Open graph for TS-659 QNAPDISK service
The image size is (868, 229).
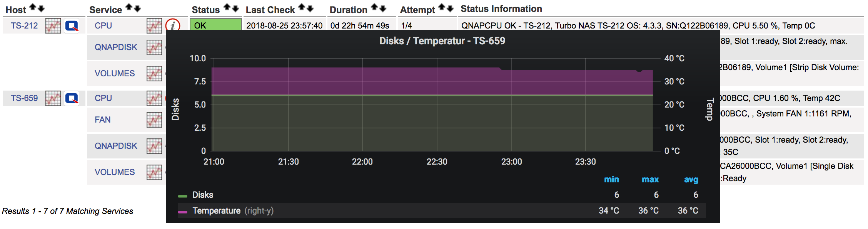point(154,146)
